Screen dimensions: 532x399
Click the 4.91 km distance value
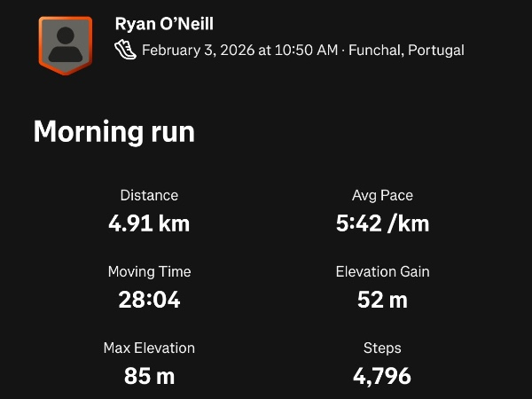point(149,223)
